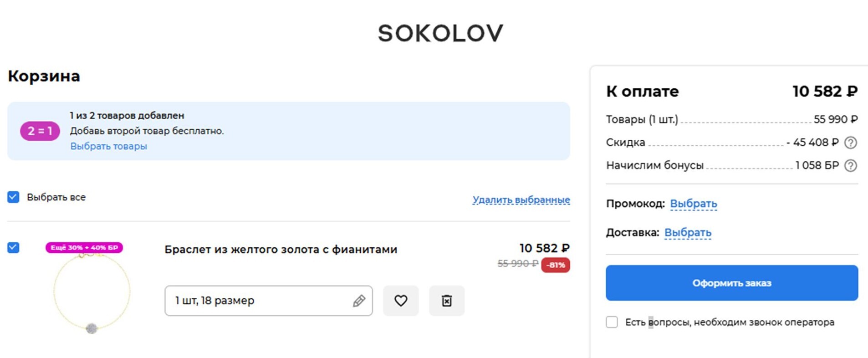Open Промокод Выбрать selector
This screenshot has height=358, width=868.
tap(693, 204)
